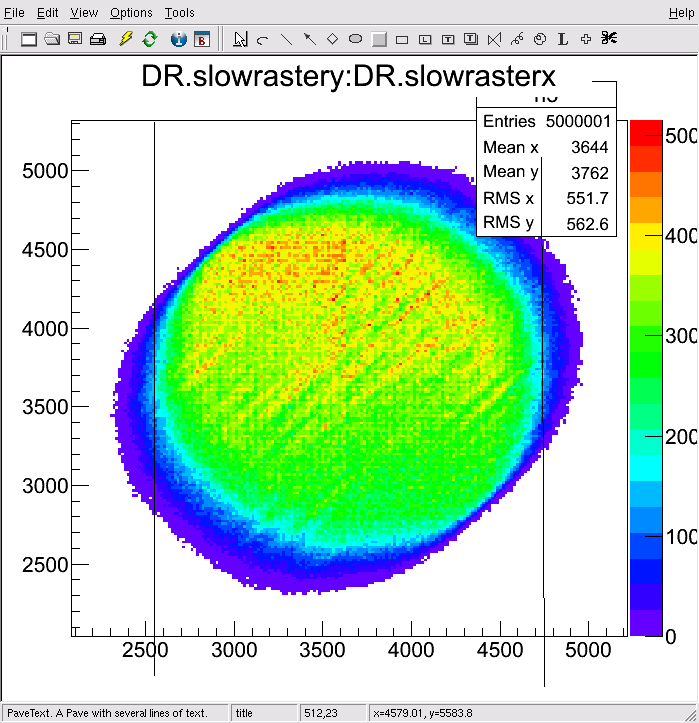699x723 pixels.
Task: Select the PaveLabel tool
Action: [x=425, y=40]
